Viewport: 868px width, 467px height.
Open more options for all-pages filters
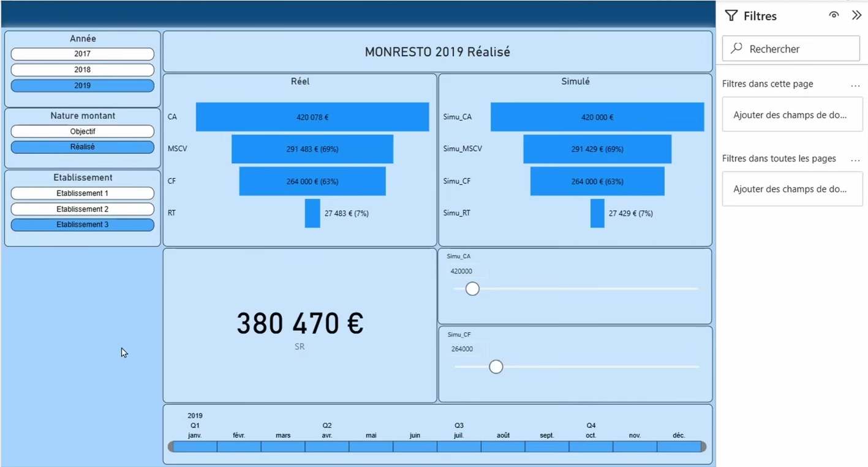[855, 159]
